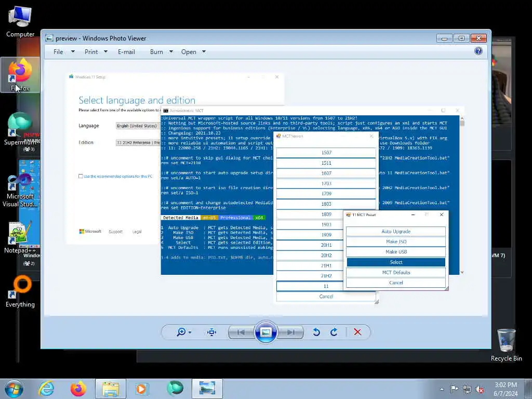Image resolution: width=532 pixels, height=399 pixels.
Task: Click the Action Center flag icon
Action: pos(454,389)
